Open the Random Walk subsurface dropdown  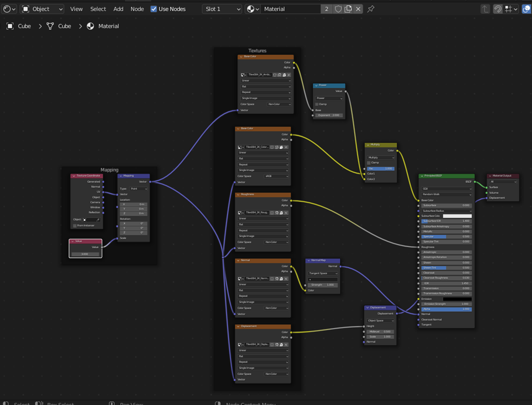[x=446, y=194]
